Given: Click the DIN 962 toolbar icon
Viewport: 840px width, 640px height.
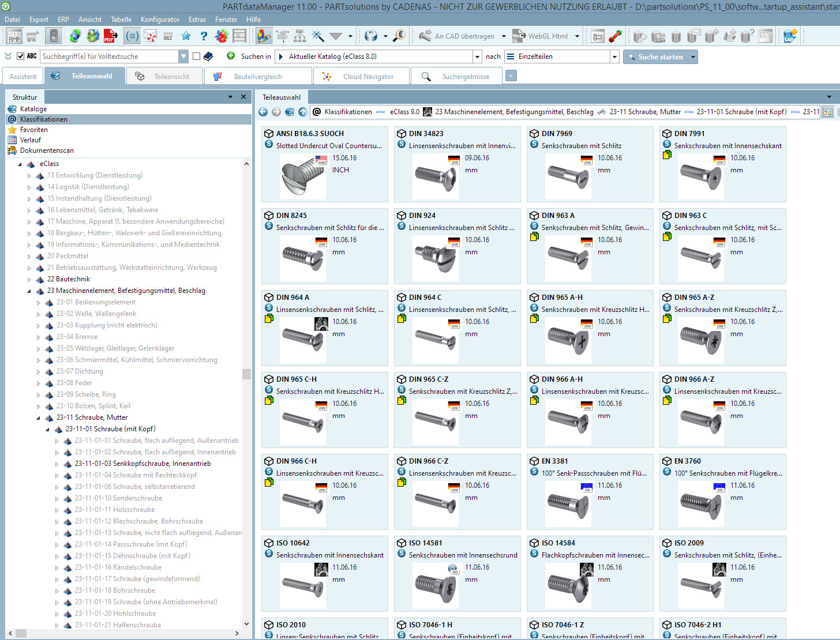Looking at the screenshot, I should pyautogui.click(x=168, y=36).
